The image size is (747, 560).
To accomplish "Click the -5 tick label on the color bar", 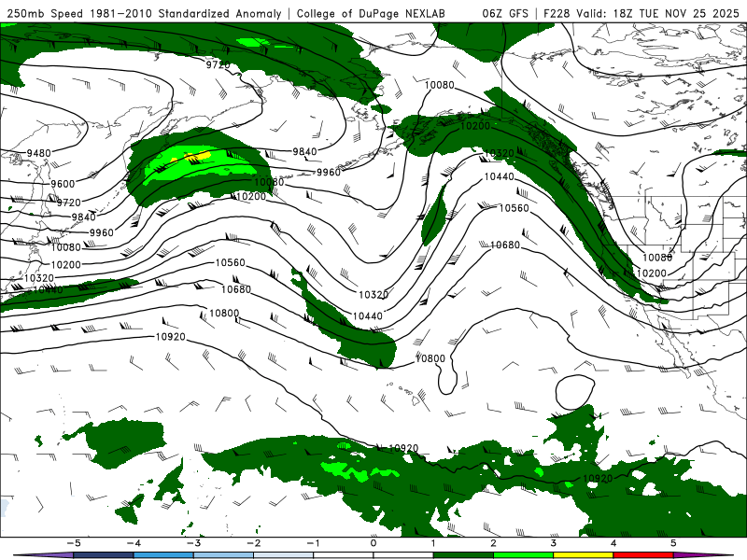I will coord(73,543).
